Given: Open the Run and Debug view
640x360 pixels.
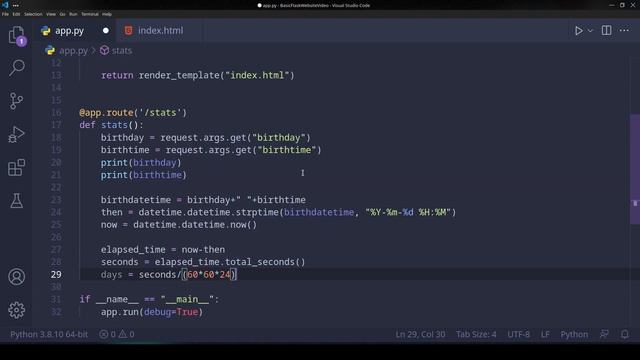Looking at the screenshot, I should click(x=16, y=134).
